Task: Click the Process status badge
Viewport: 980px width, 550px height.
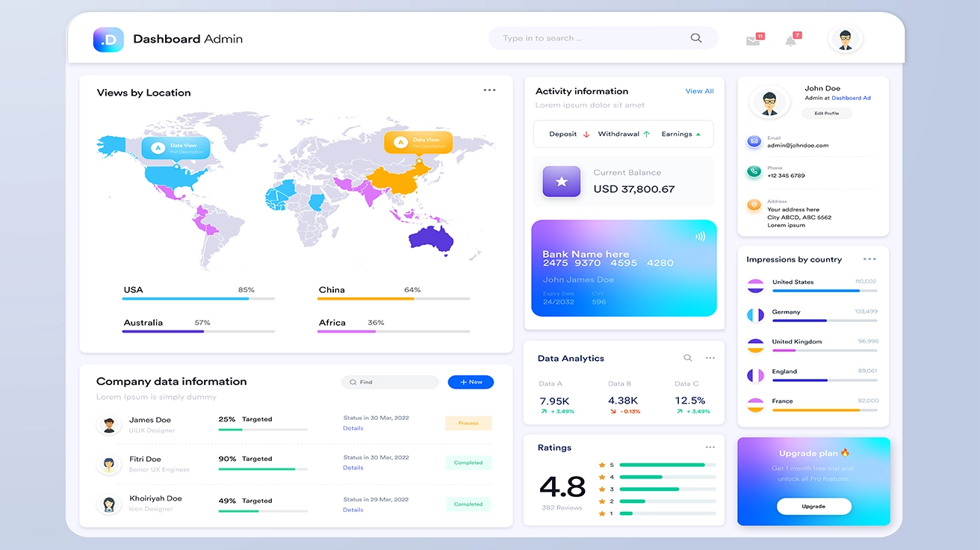Action: pyautogui.click(x=468, y=423)
